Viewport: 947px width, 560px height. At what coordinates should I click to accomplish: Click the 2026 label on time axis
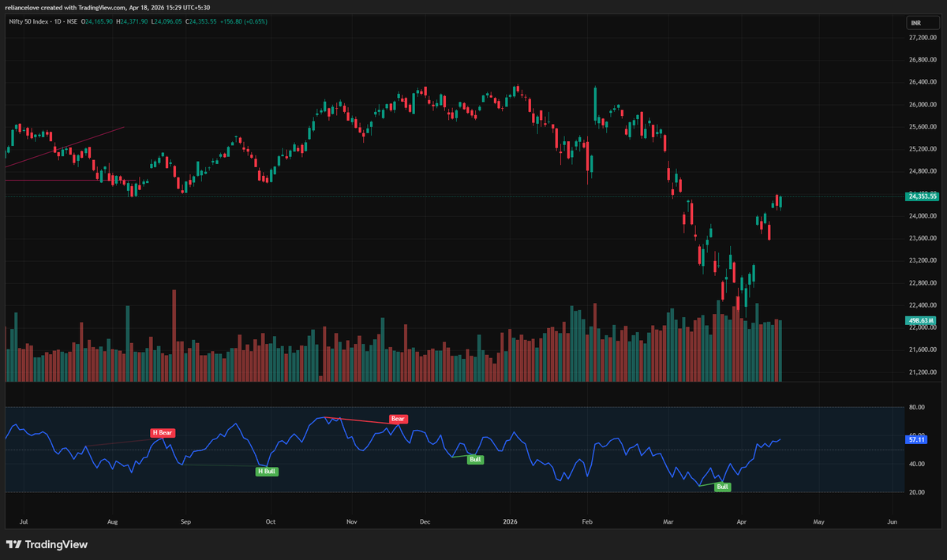[510, 521]
